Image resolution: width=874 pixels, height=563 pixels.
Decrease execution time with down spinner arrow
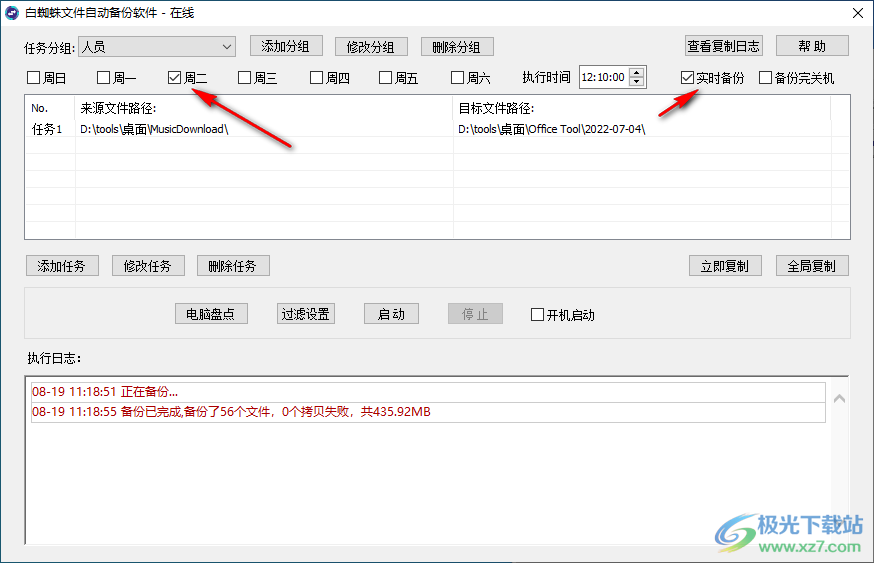point(637,82)
